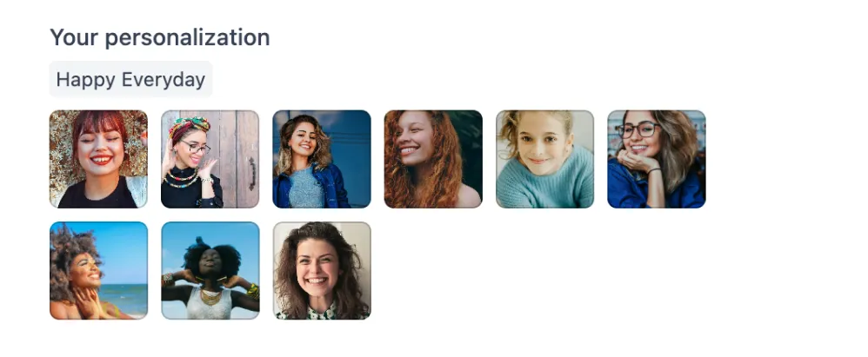Choose the thumbnail with white tank top
The height and width of the screenshot is (357, 868).
(x=210, y=271)
